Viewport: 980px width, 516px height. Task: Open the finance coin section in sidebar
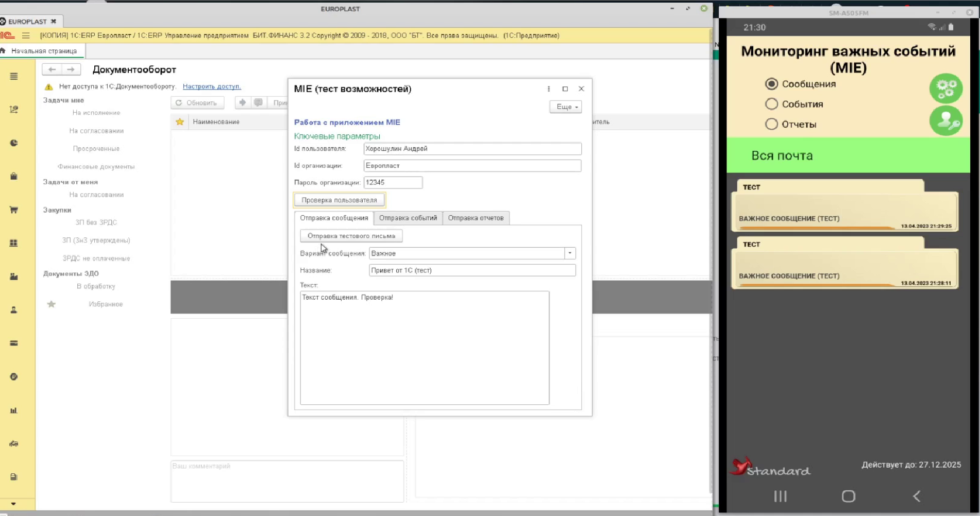click(x=14, y=376)
